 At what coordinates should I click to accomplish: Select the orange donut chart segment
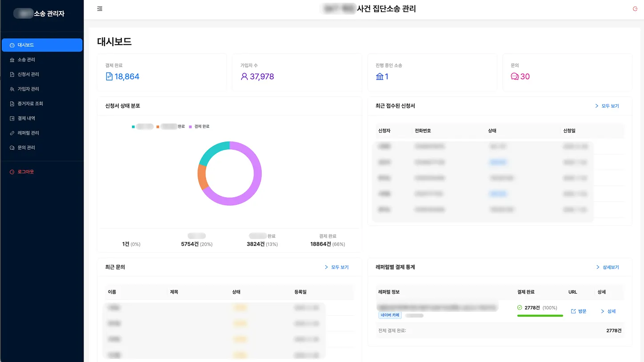(201, 177)
